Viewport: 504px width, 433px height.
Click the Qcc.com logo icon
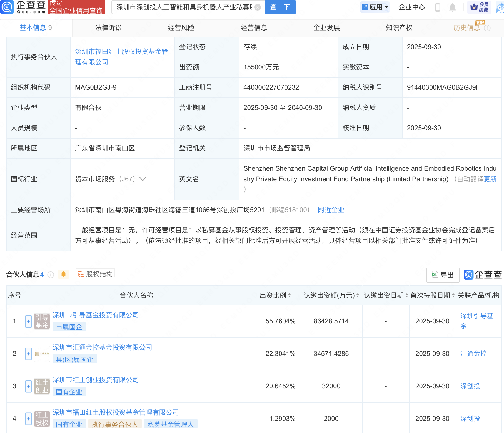7,7
